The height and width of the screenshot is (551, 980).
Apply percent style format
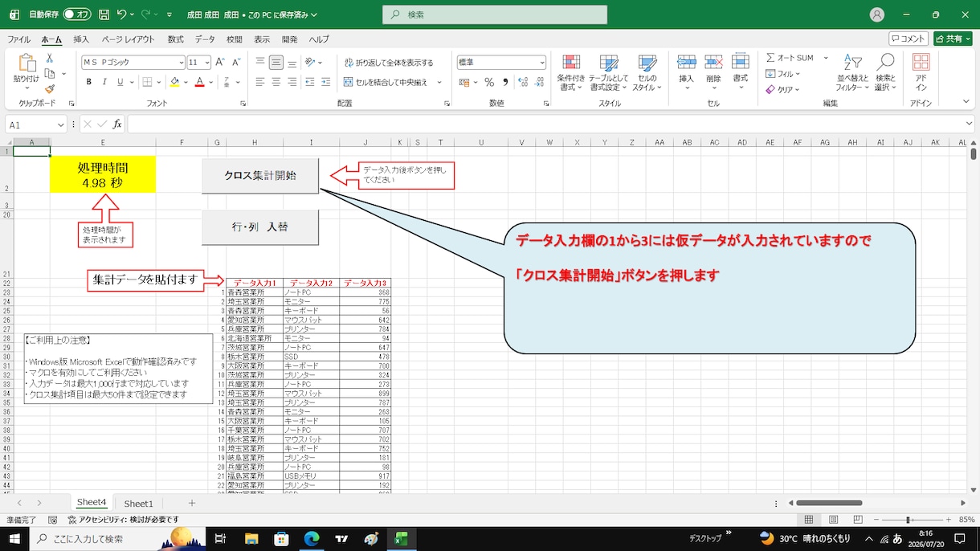tap(490, 82)
